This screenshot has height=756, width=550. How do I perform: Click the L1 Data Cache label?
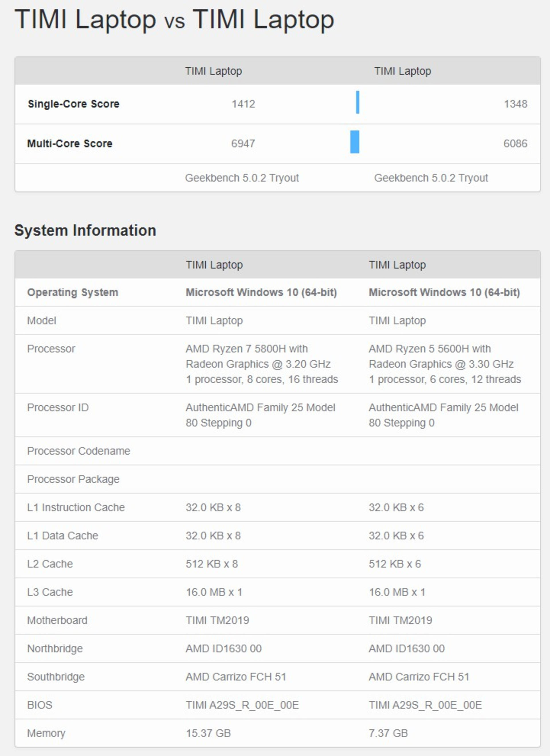63,536
